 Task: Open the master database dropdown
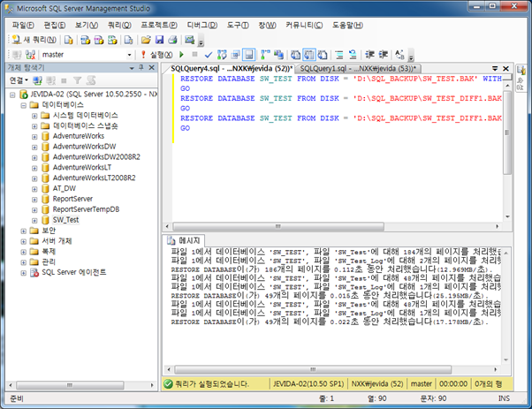click(129, 55)
